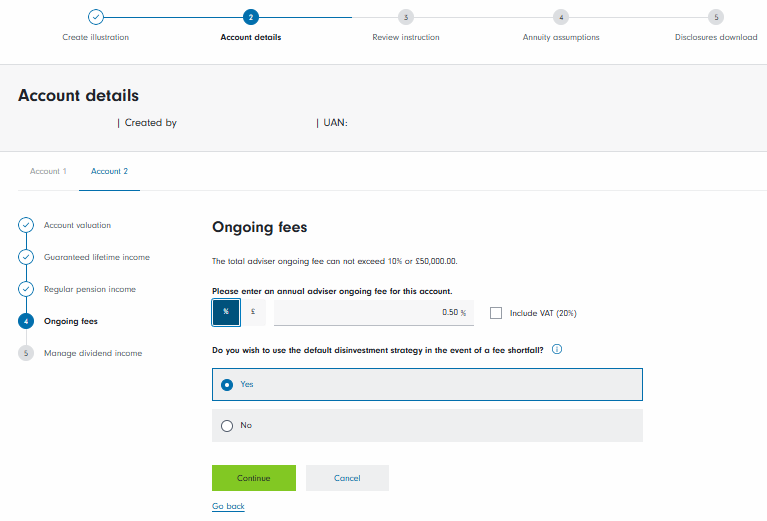Open the fee shortfall info icon
The width and height of the screenshot is (767, 521).
pyautogui.click(x=557, y=350)
